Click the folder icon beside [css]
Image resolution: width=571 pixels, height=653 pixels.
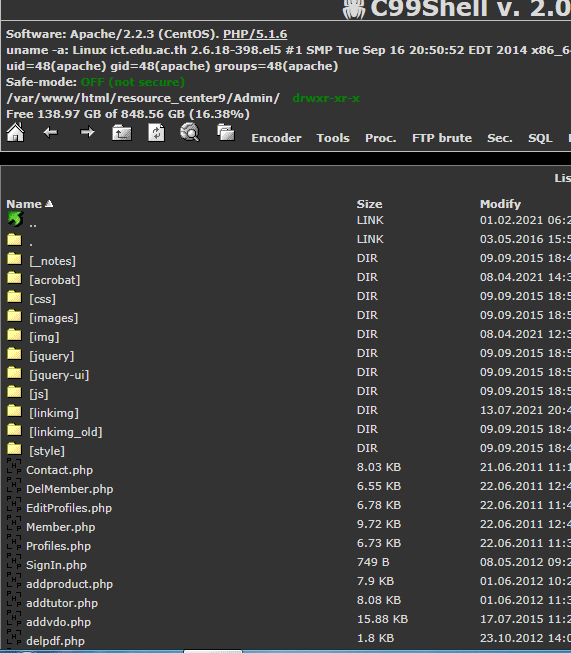click(x=14, y=297)
